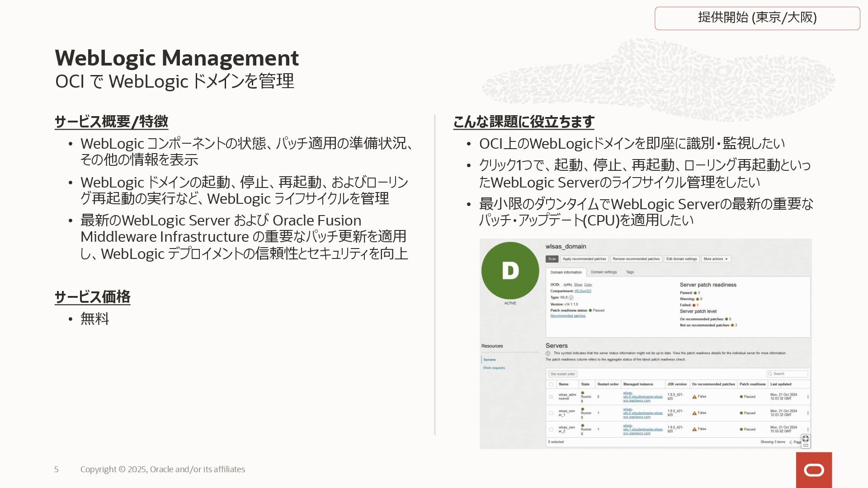868x488 pixels.
Task: Click the サービス価格 heading
Action: [x=92, y=297]
